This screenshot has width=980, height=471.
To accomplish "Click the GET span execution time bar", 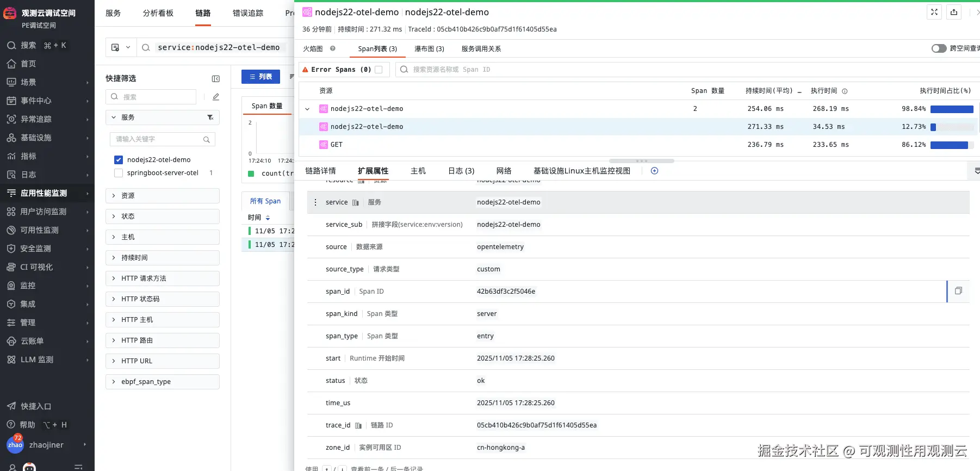I will click(949, 145).
